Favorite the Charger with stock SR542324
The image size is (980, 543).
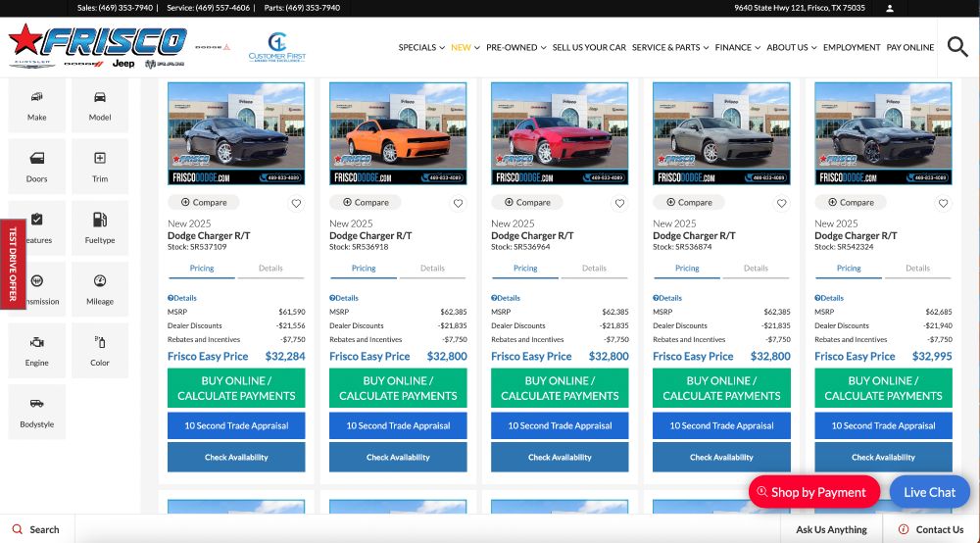[x=943, y=203]
